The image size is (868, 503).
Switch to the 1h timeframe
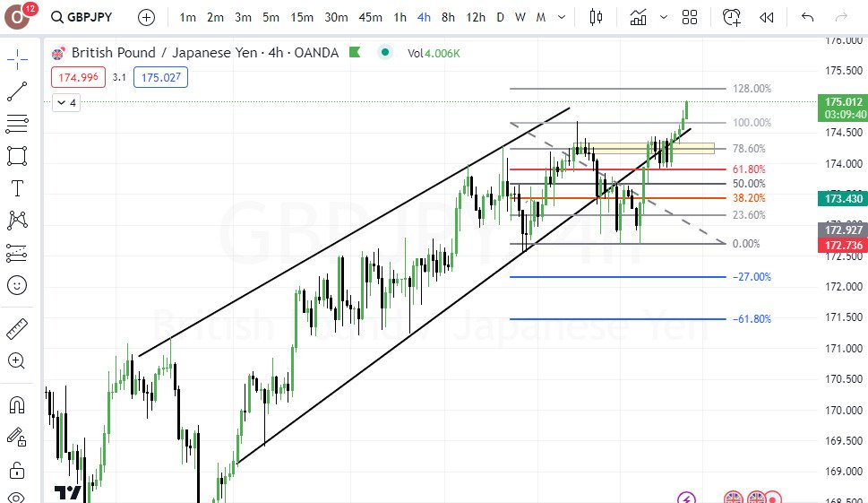(x=400, y=17)
